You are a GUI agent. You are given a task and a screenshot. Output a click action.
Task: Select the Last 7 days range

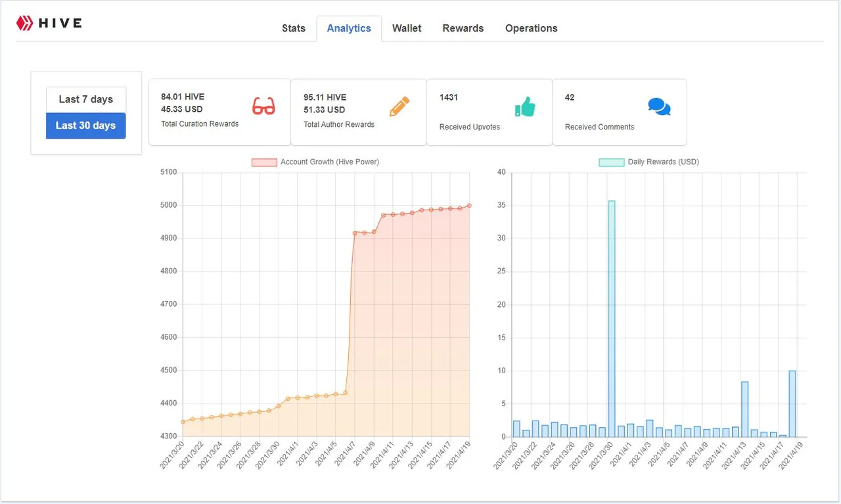(x=86, y=99)
